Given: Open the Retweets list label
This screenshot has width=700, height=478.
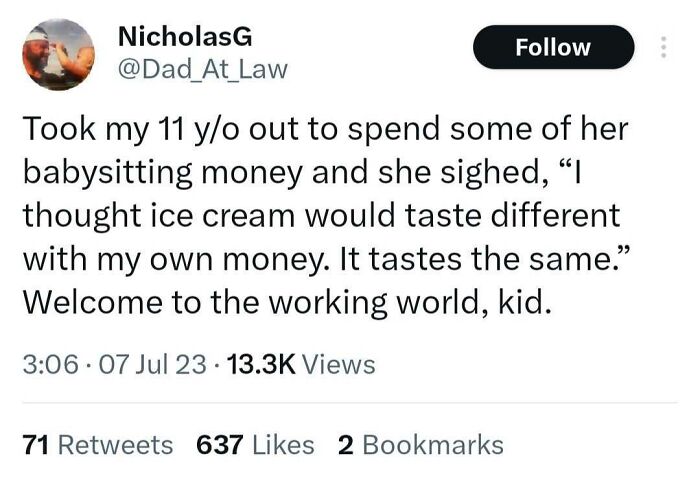Looking at the screenshot, I should click(x=114, y=444).
